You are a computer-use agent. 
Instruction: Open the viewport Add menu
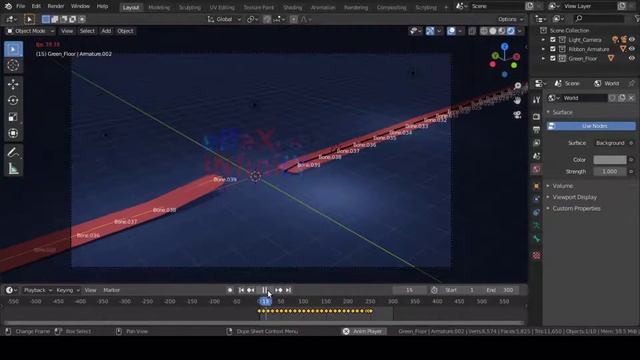106,31
